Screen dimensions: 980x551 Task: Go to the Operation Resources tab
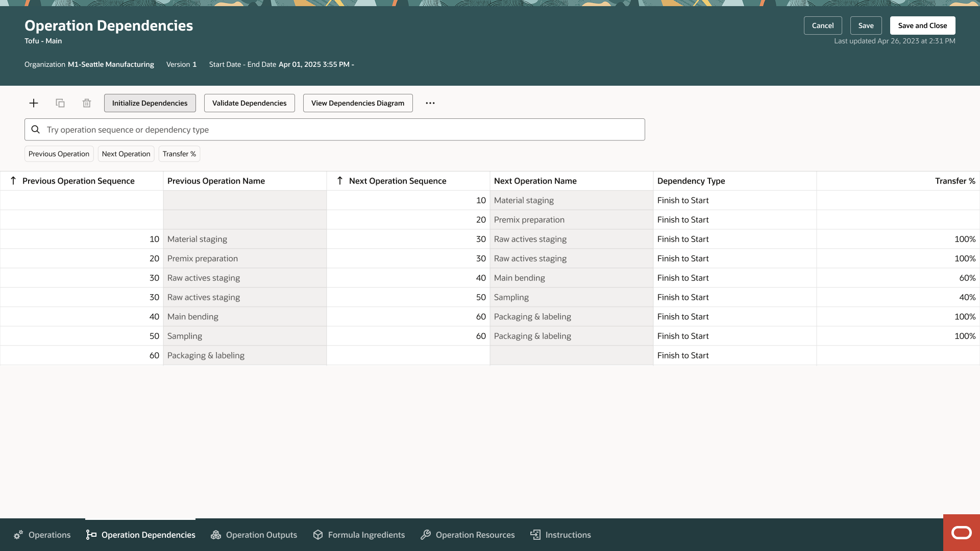tap(468, 535)
